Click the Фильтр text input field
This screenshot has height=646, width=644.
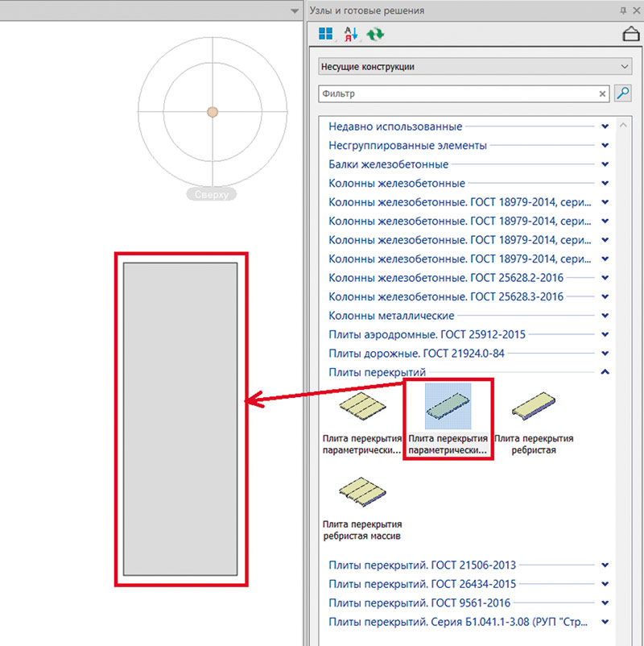click(x=457, y=94)
